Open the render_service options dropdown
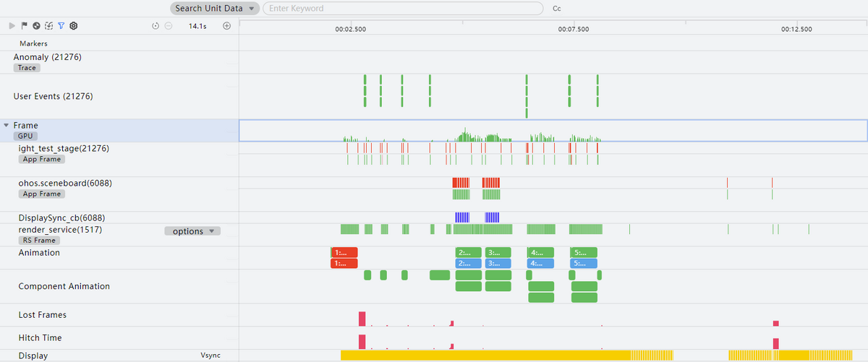 (192, 231)
